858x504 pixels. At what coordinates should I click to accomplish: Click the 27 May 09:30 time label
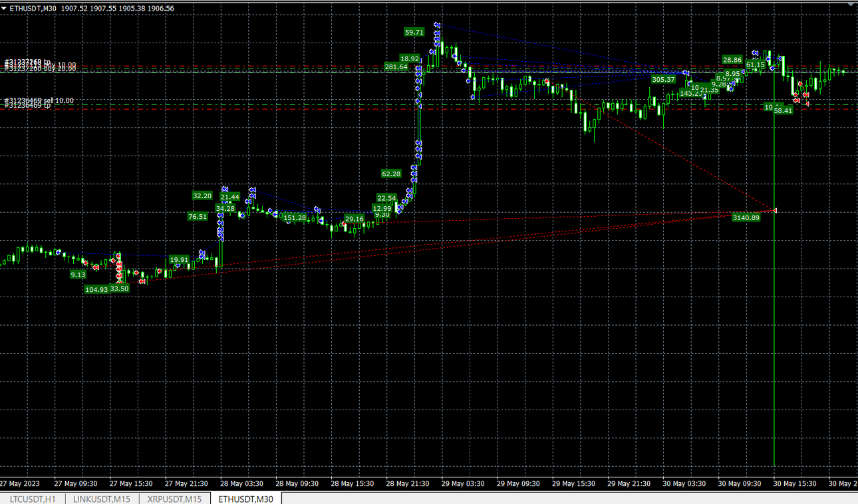(75, 483)
